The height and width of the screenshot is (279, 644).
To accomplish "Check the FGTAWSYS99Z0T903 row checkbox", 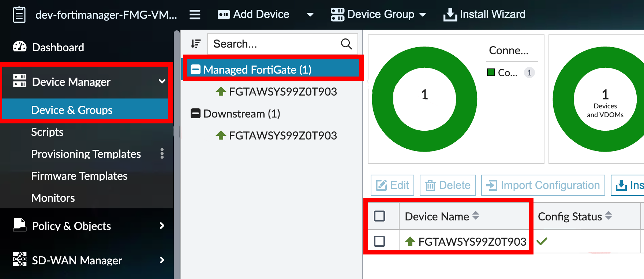I will tap(379, 241).
